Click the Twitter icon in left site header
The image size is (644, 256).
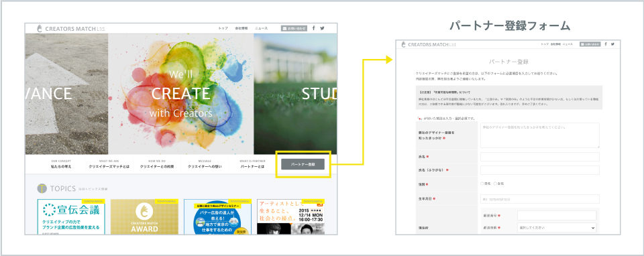pyautogui.click(x=323, y=28)
